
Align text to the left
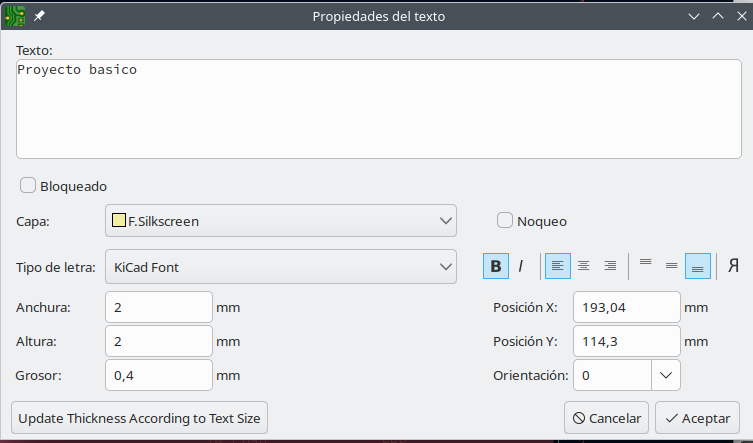pos(557,266)
